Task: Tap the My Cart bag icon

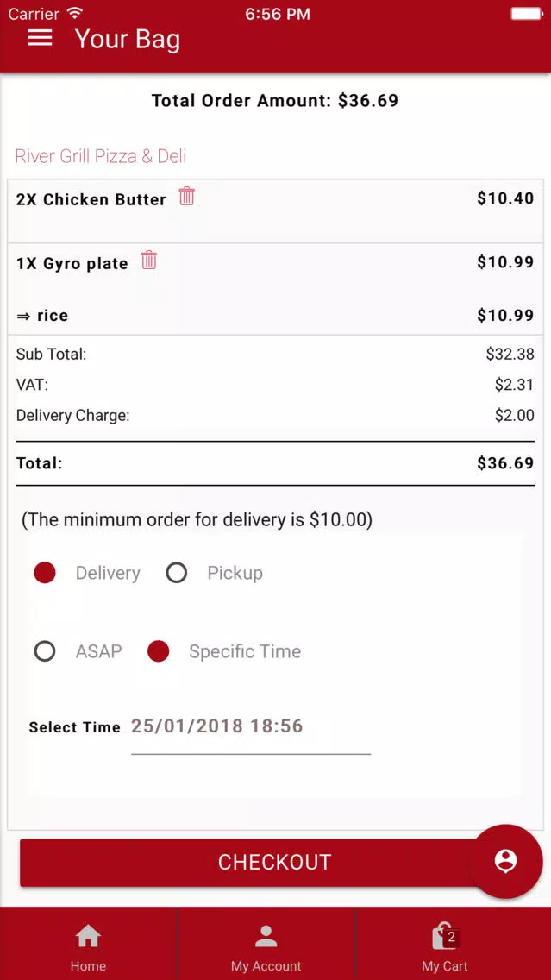Action: pos(445,936)
